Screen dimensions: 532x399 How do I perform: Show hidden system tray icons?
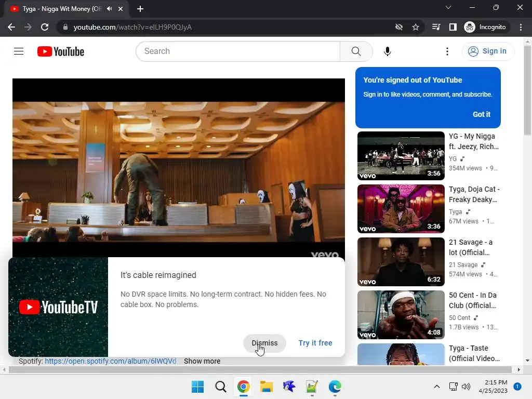(437, 387)
